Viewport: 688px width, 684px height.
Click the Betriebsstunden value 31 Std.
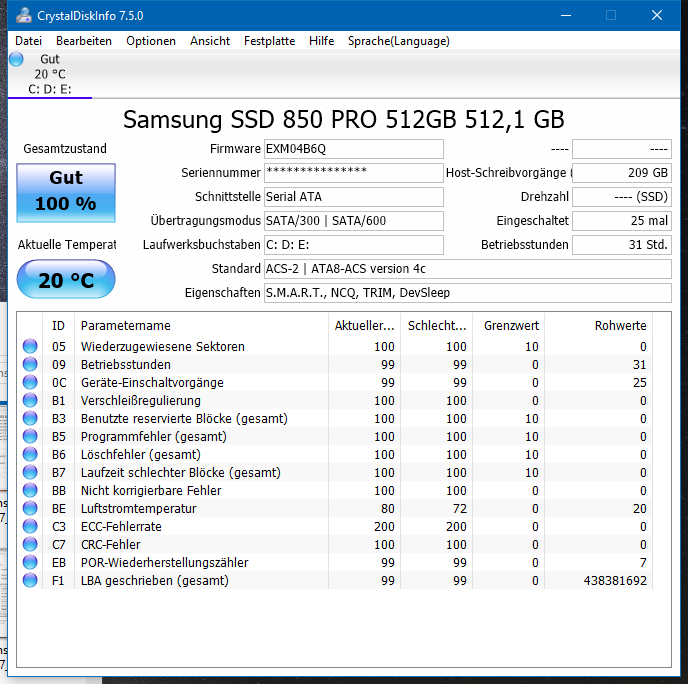pos(622,244)
